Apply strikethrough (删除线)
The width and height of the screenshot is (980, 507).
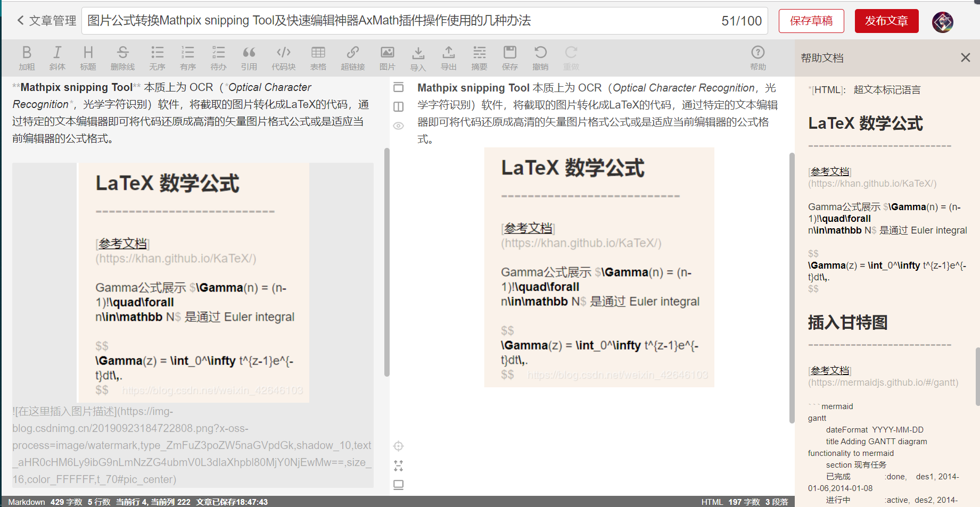tap(122, 57)
